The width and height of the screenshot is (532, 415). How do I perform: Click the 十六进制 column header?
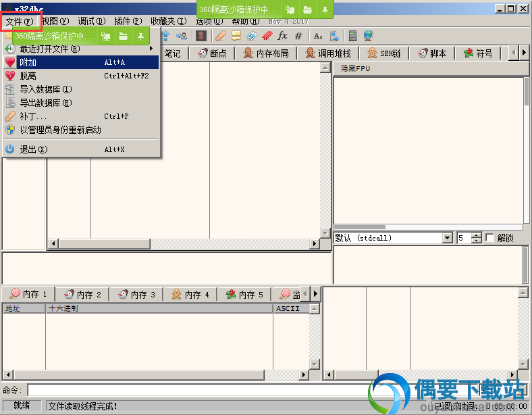159,308
